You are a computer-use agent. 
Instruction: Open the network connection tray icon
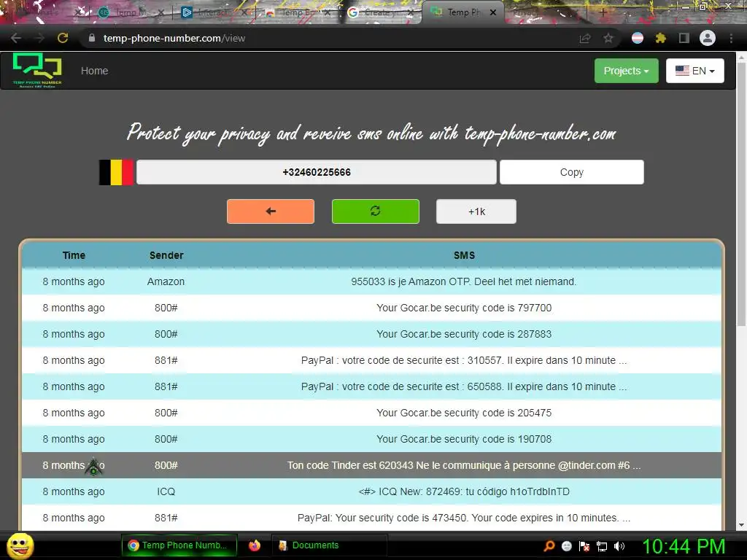(602, 545)
